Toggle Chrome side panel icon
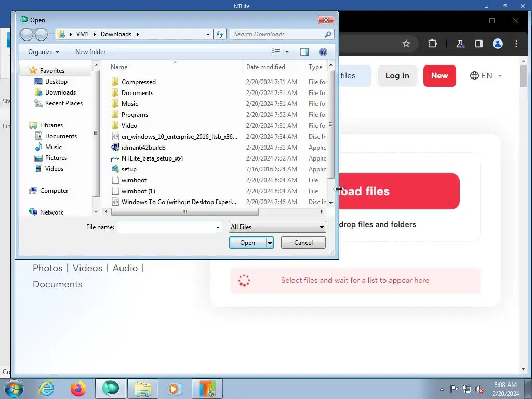 click(x=478, y=44)
